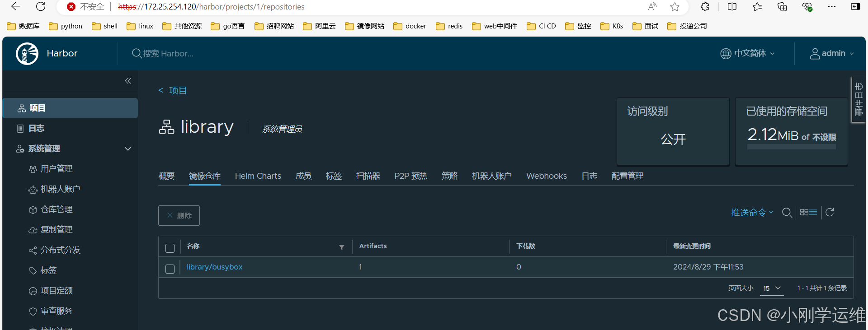Click the search magnifier in Harbor header
Image resolution: width=868 pixels, height=330 pixels.
pos(137,53)
